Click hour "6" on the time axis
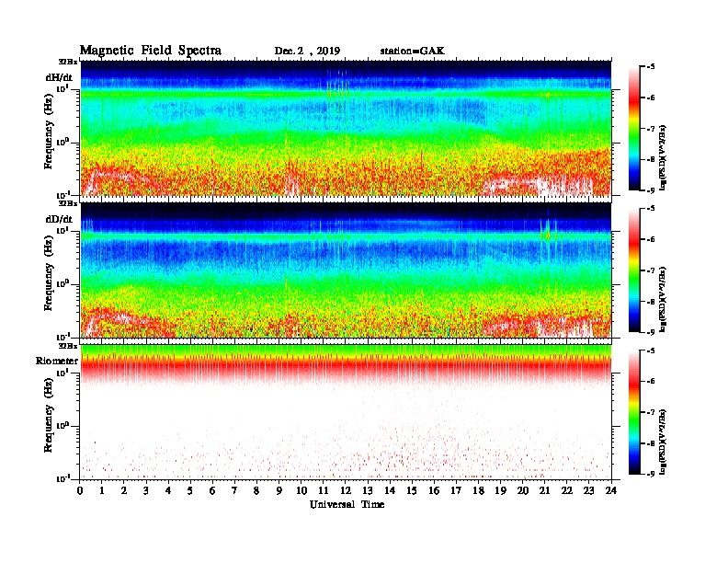 pos(212,491)
